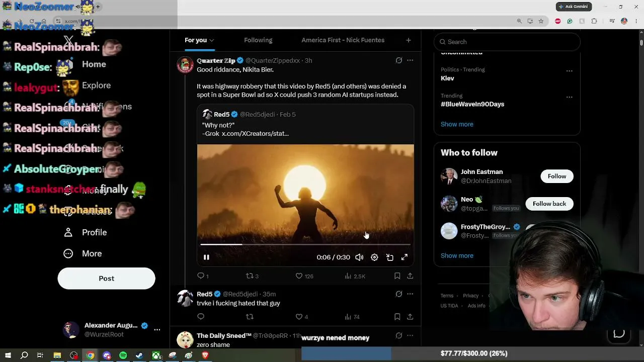Like Quarter Zip's post with 126 likes
Image resolution: width=644 pixels, height=362 pixels.
click(304, 276)
